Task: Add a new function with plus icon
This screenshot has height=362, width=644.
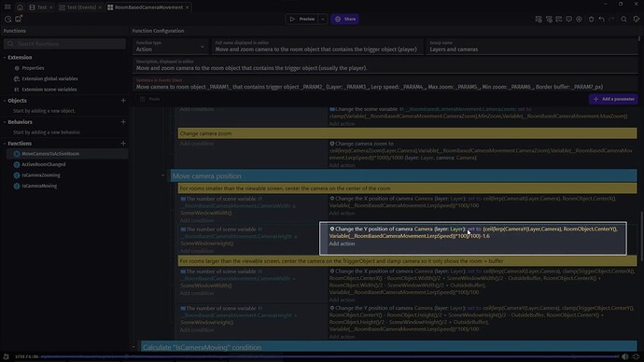Action: pyautogui.click(x=123, y=144)
